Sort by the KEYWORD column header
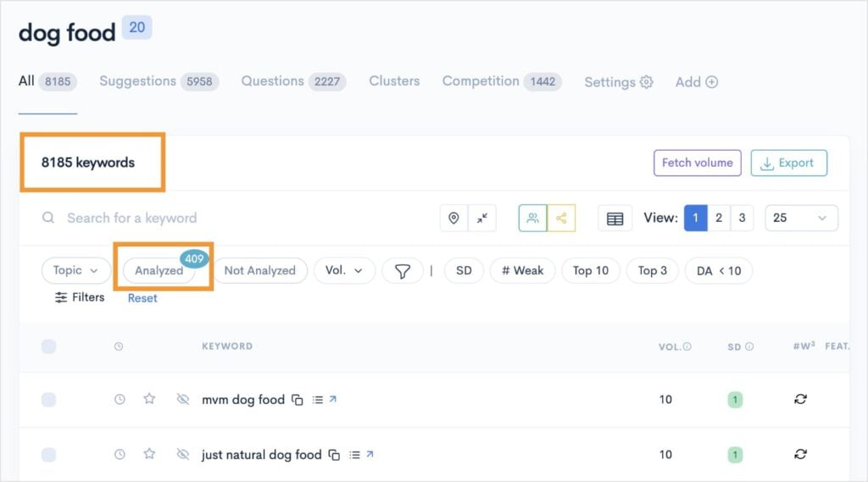868x482 pixels. coord(227,346)
